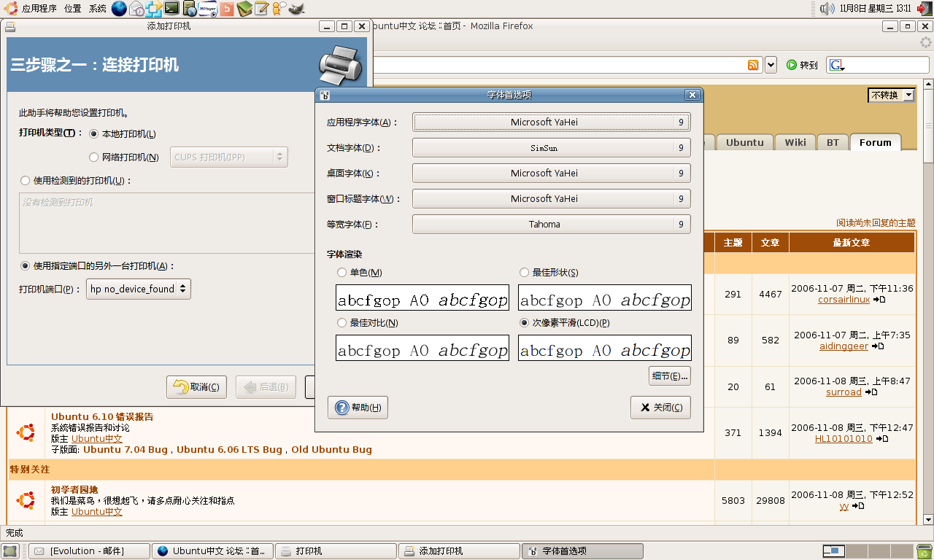Switch to the Wiki tab on the forum page
Image resolution: width=934 pixels, height=560 pixels.
[795, 142]
